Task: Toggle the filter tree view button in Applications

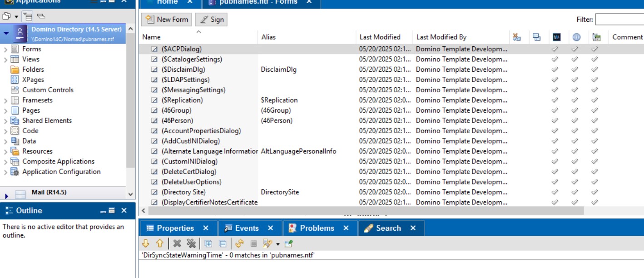Action: pos(28,16)
